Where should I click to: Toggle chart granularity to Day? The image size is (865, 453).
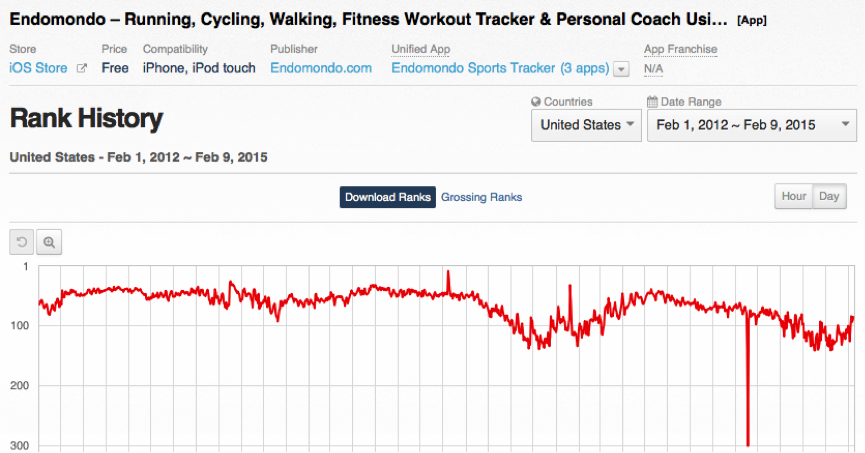(x=829, y=196)
